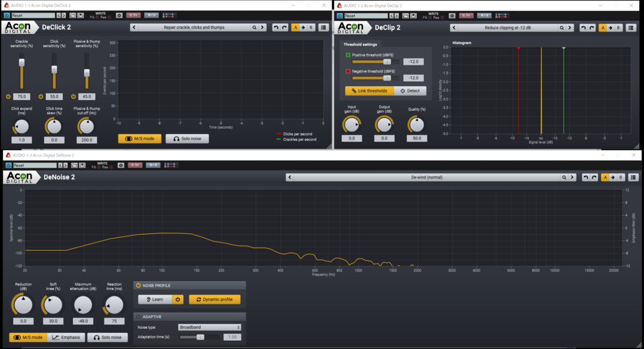This screenshot has height=349, width=644.
Task: Open the load preset folder icon in DeClip 2 host bar
Action: point(406,16)
